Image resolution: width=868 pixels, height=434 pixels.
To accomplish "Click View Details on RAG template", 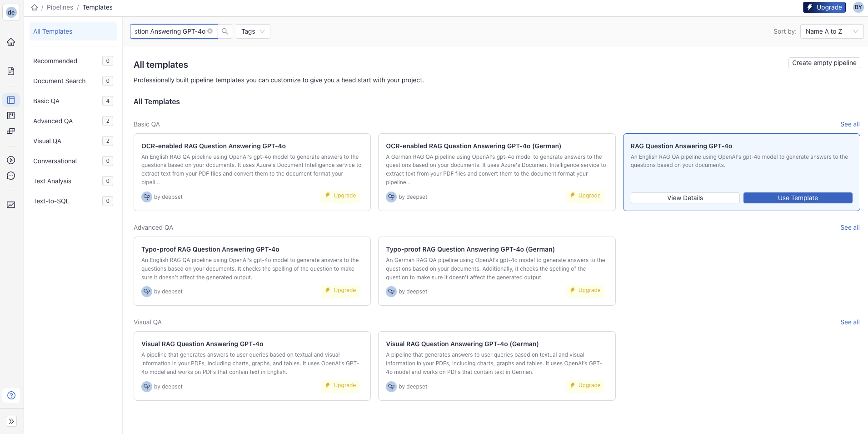I will (x=685, y=198).
